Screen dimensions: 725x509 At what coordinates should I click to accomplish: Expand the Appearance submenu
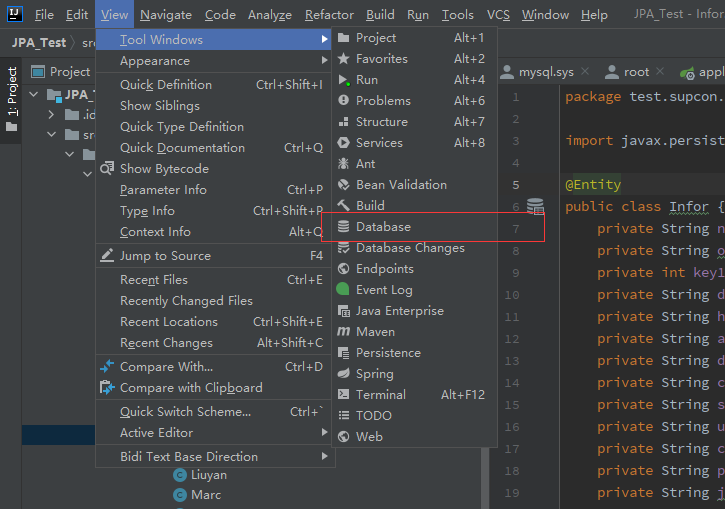(213, 61)
